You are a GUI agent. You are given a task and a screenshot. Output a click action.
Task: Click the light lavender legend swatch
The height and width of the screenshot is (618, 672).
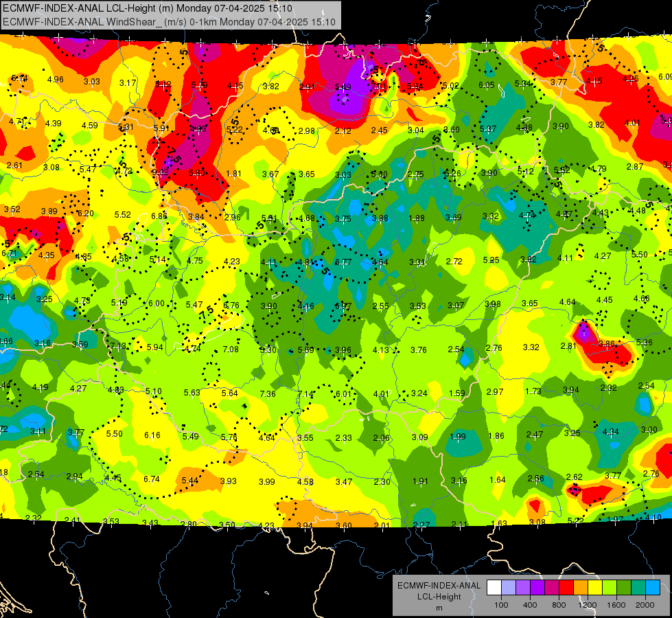pos(509,588)
